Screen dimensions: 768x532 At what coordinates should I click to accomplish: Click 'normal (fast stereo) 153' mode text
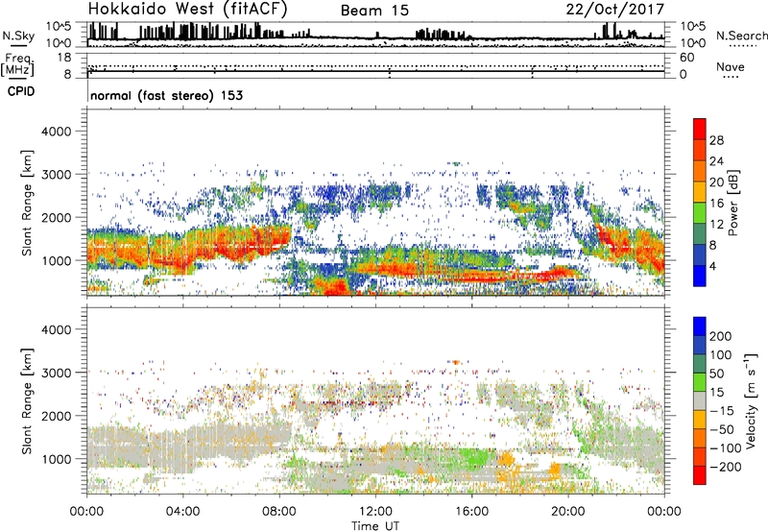166,95
